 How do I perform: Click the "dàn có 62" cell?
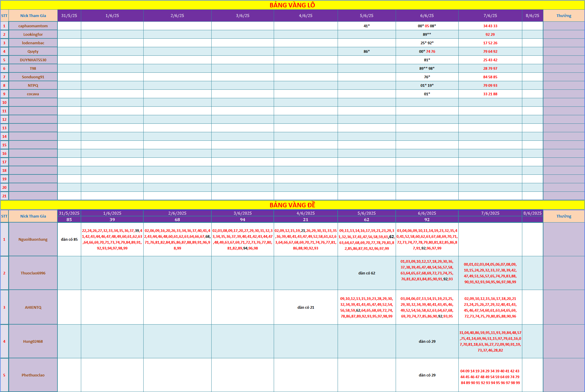pos(366,273)
